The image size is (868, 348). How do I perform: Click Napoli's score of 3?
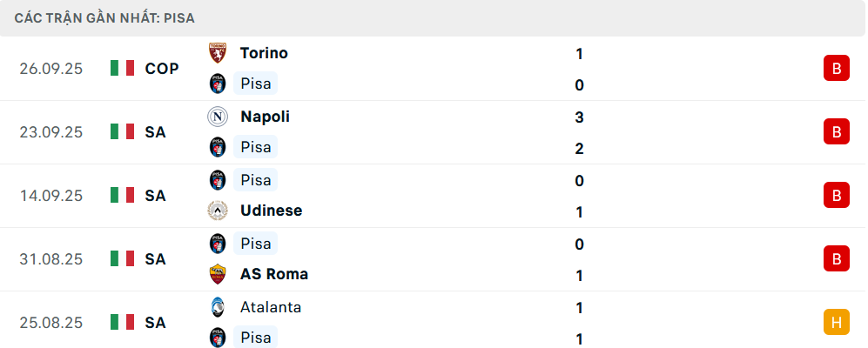tap(580, 117)
